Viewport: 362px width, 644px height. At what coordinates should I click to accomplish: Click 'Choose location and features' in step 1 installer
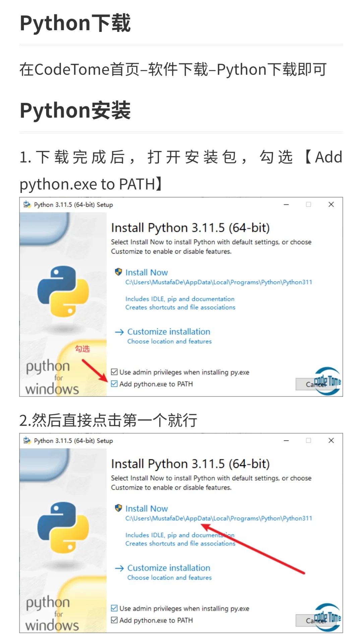point(169,341)
